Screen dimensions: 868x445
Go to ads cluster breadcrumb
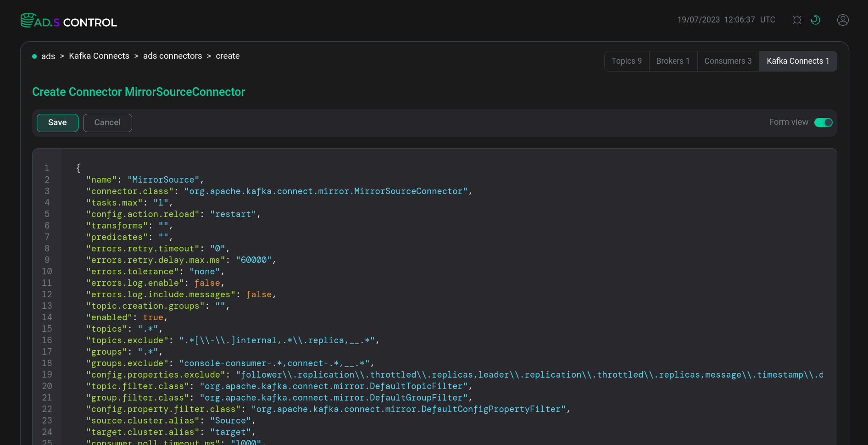click(x=48, y=56)
